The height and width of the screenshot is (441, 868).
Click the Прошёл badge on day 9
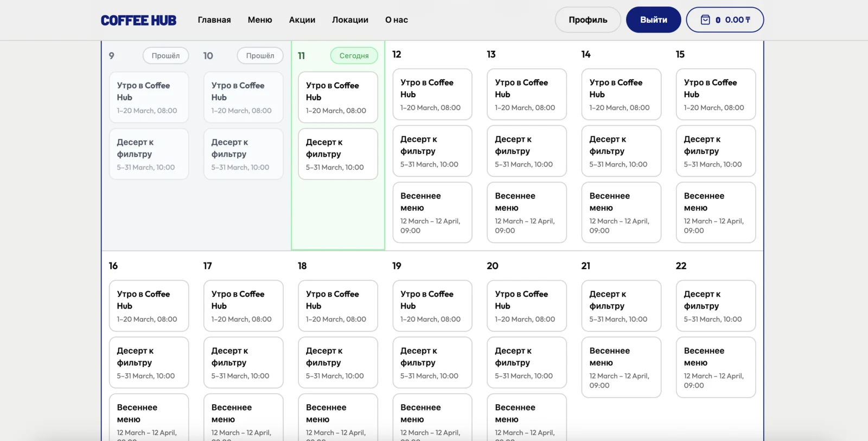165,55
